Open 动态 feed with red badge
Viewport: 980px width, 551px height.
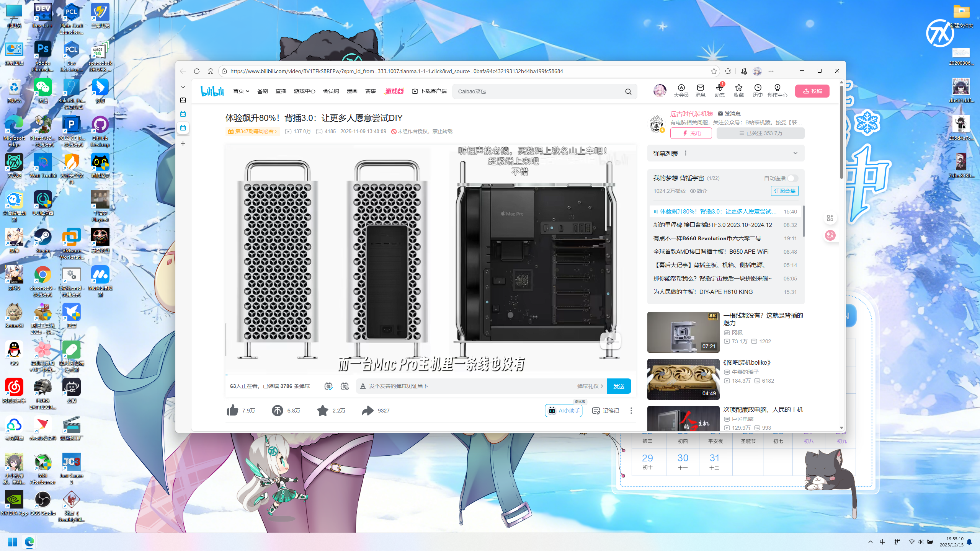tap(719, 91)
